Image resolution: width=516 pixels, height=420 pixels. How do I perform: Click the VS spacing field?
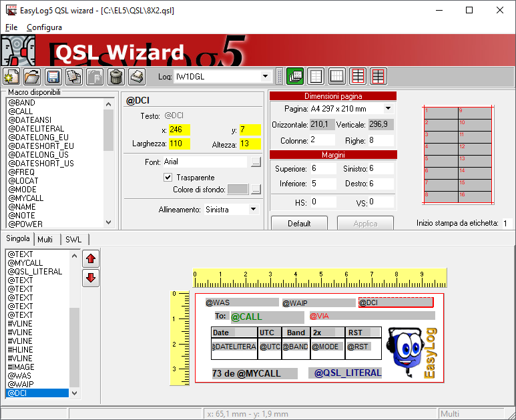click(x=381, y=202)
